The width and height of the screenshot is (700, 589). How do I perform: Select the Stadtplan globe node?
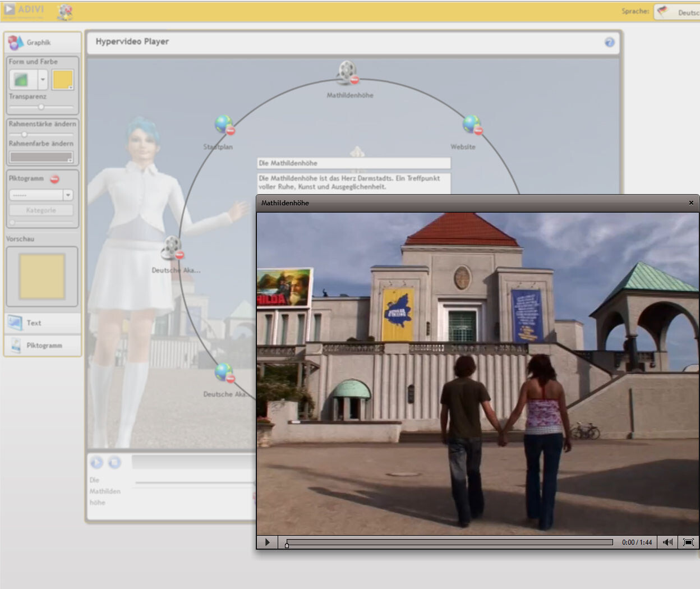[x=223, y=123]
